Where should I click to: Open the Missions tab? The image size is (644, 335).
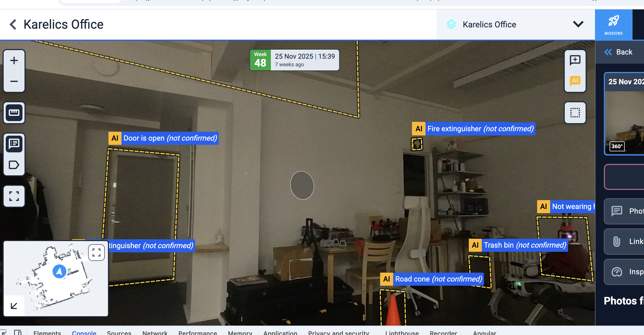click(x=613, y=25)
